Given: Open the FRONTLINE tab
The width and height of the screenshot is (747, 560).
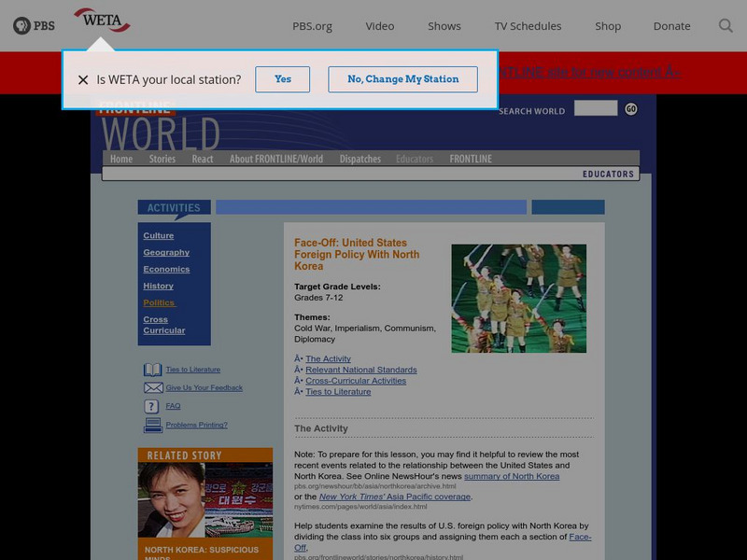Looking at the screenshot, I should tap(471, 159).
